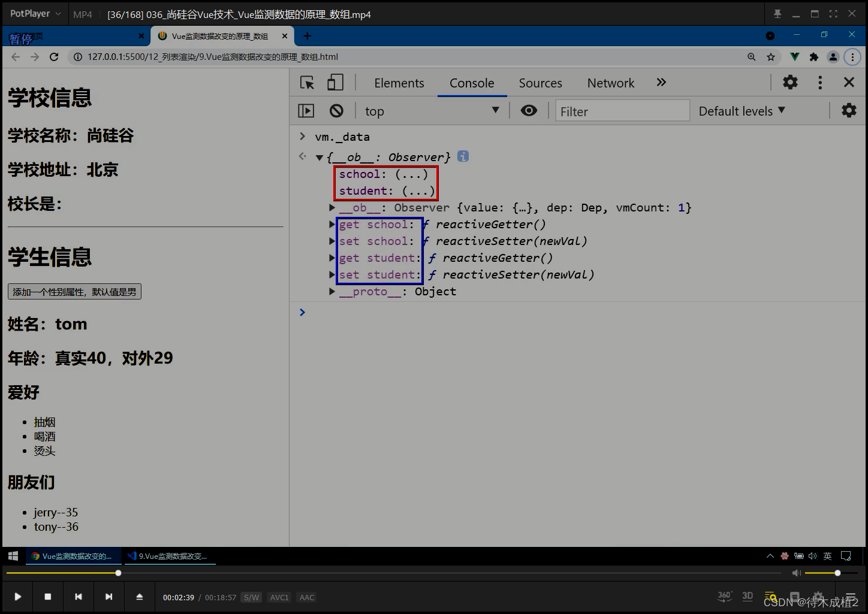Close the DevTools panel

click(x=849, y=83)
